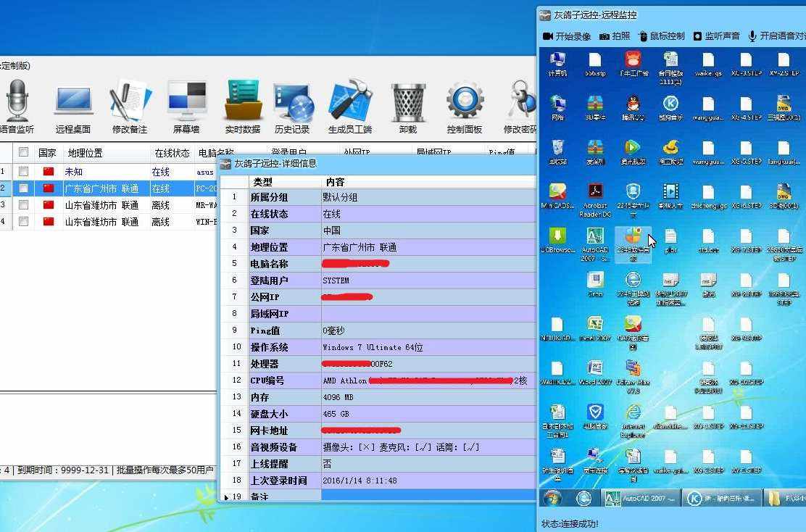Select the '2016/1/14 8:11:48' last login value
Image resolution: width=806 pixels, height=532 pixels.
[x=360, y=481]
